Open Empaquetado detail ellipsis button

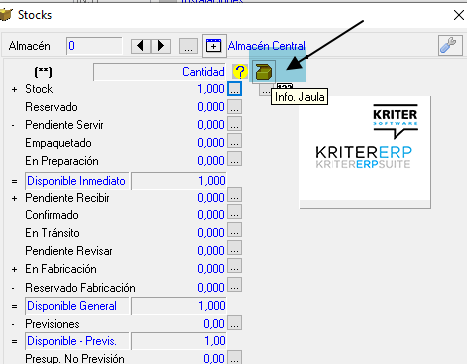234,143
